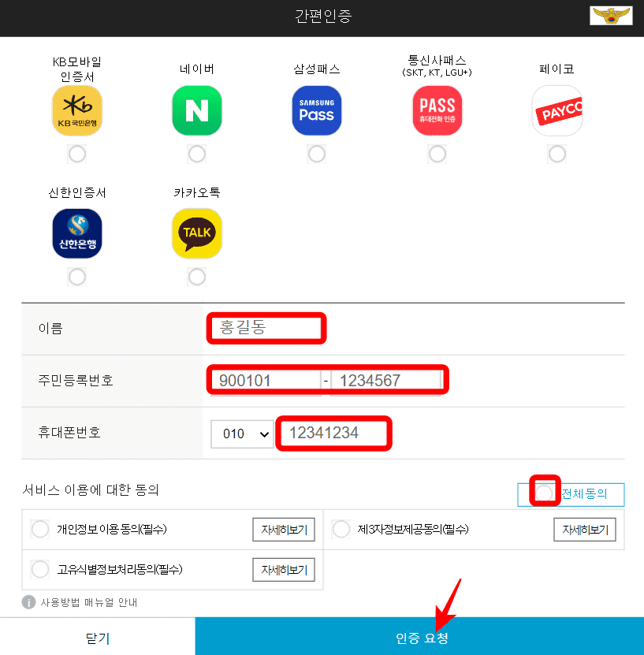Click the info icon beside 사용방법 매뉴얼 안내

tap(28, 602)
